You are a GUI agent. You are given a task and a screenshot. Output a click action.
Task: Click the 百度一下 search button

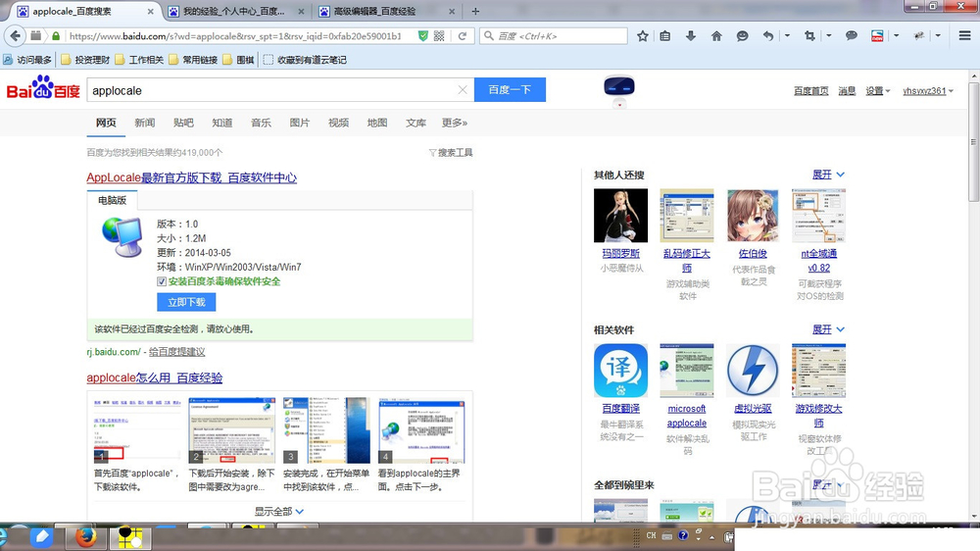510,89
